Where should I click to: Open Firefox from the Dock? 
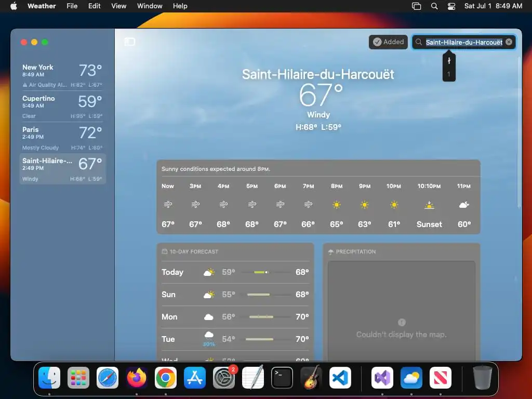137,378
